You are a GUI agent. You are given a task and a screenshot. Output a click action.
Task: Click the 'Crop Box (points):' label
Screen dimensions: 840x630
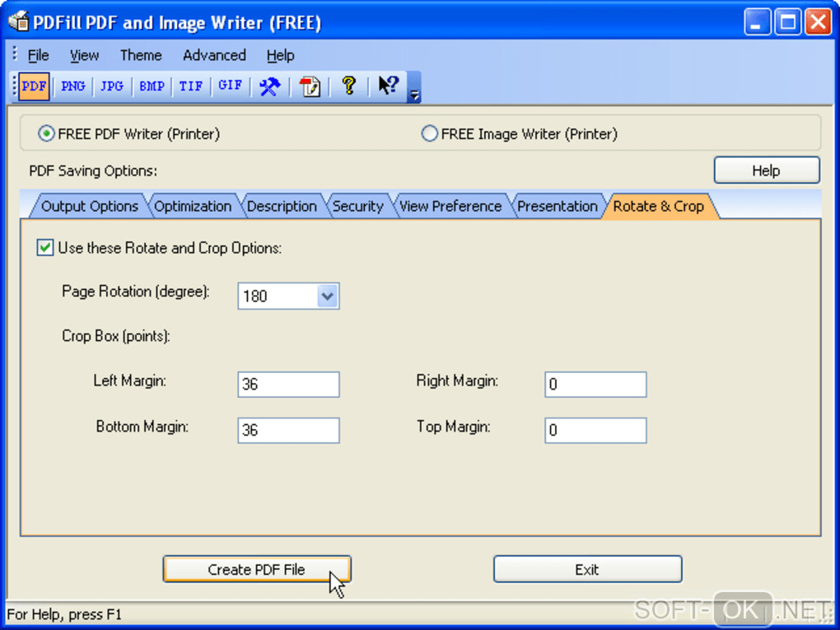tap(116, 336)
